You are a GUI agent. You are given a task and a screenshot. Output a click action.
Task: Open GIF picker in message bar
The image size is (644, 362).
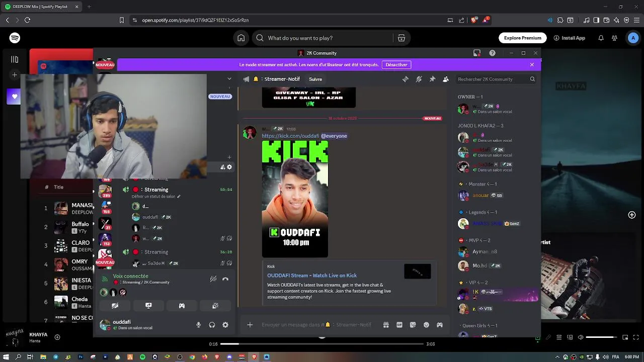pos(399,325)
